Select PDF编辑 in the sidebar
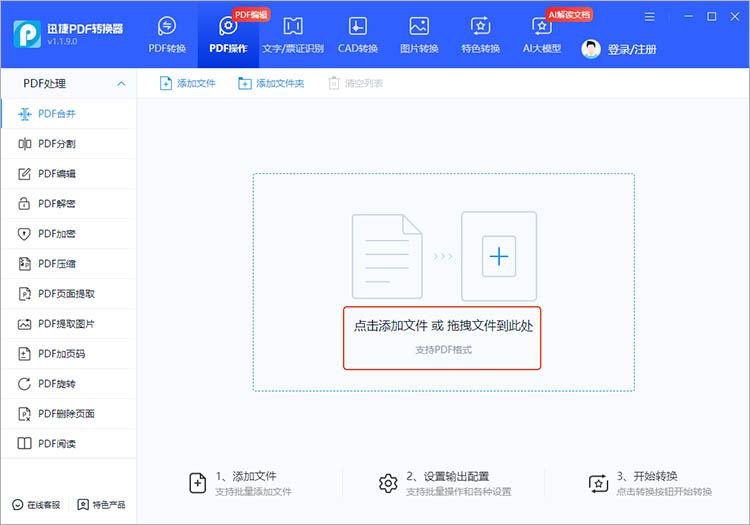 [x=68, y=174]
